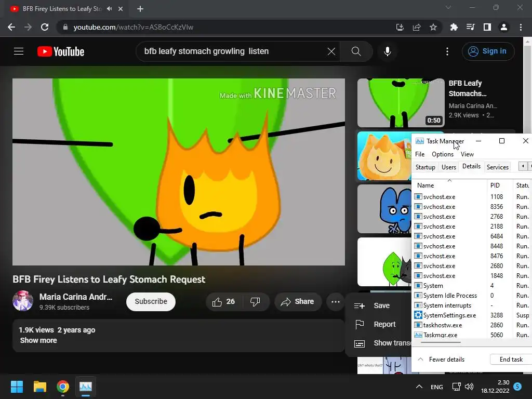Go back with the browser back arrow
This screenshot has height=399, width=532.
(11, 27)
